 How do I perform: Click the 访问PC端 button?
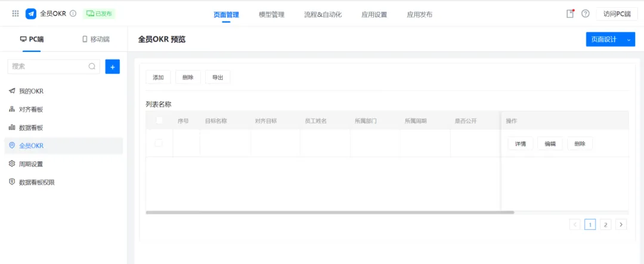pyautogui.click(x=617, y=14)
